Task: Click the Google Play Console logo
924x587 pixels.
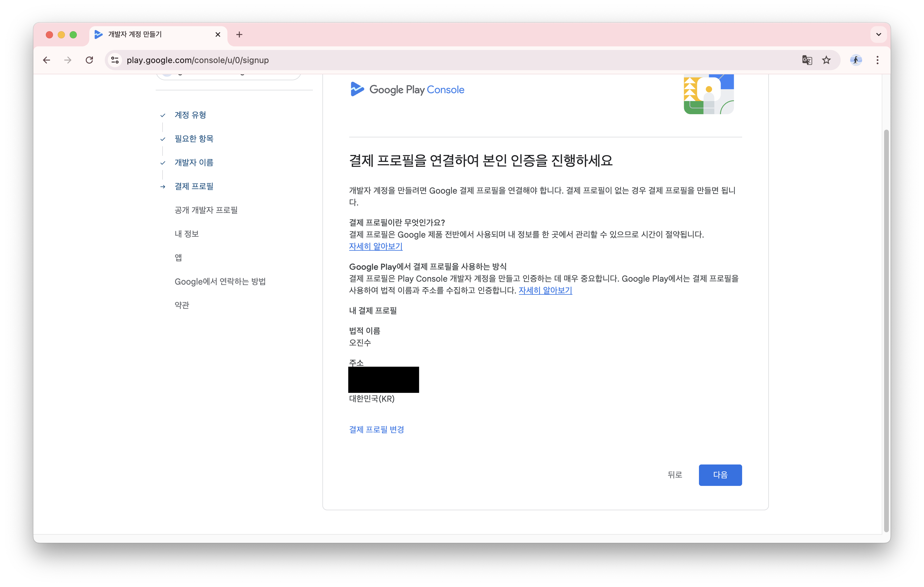Action: coord(407,89)
